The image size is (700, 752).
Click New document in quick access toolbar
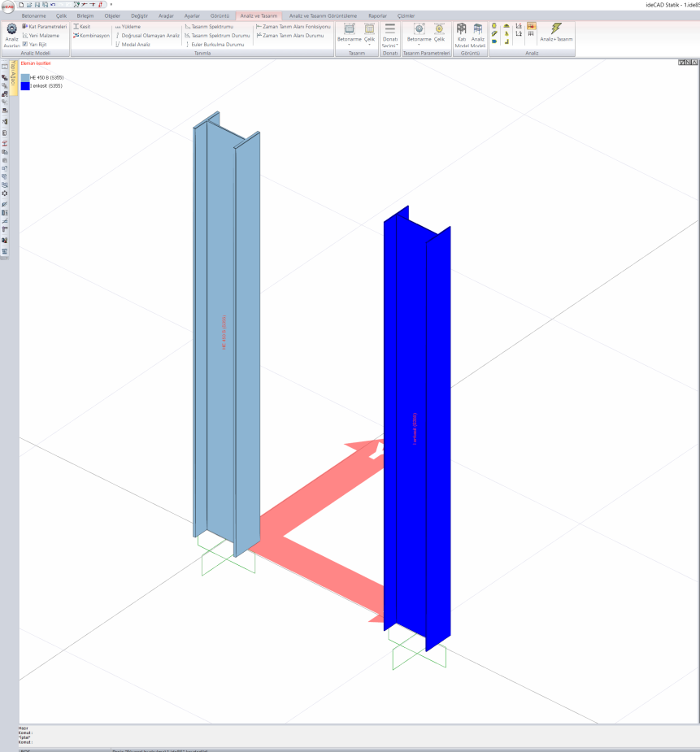coord(21,4)
